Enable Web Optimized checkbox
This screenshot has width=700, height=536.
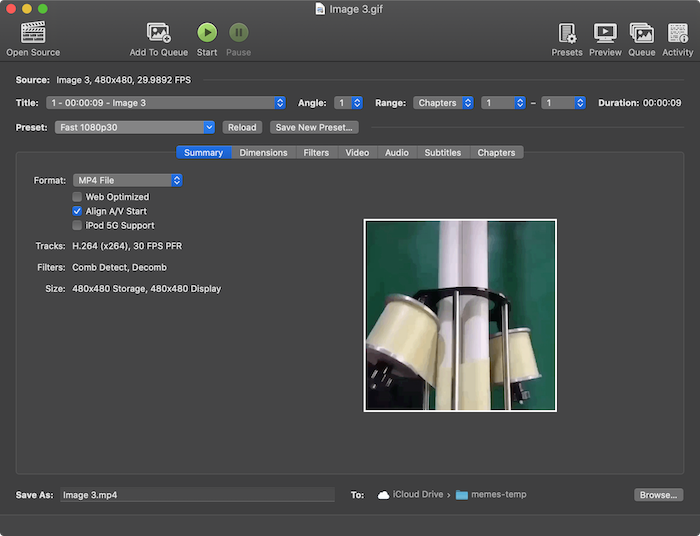tap(77, 197)
